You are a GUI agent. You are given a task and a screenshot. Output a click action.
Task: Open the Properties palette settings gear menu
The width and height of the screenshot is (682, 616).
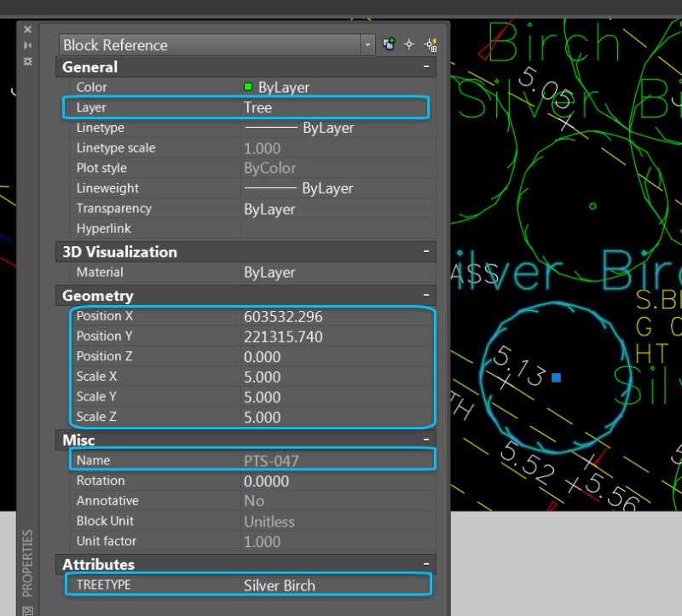(27, 60)
